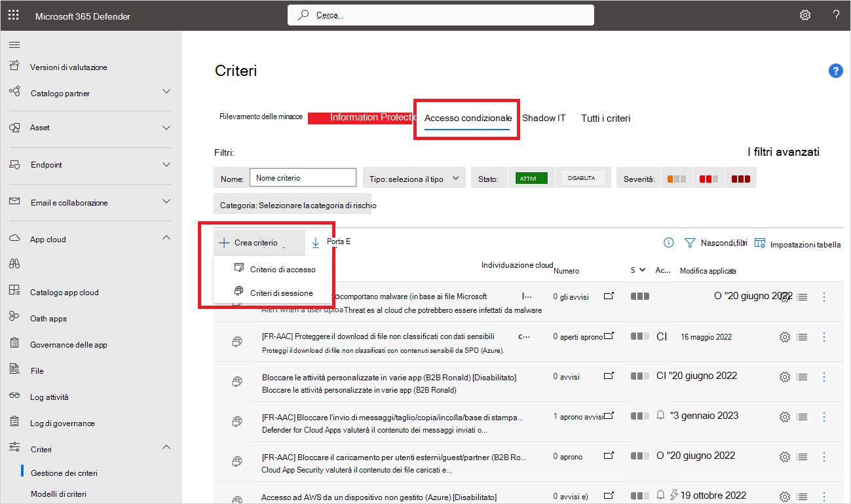
Task: Select high severity filter
Action: (741, 179)
